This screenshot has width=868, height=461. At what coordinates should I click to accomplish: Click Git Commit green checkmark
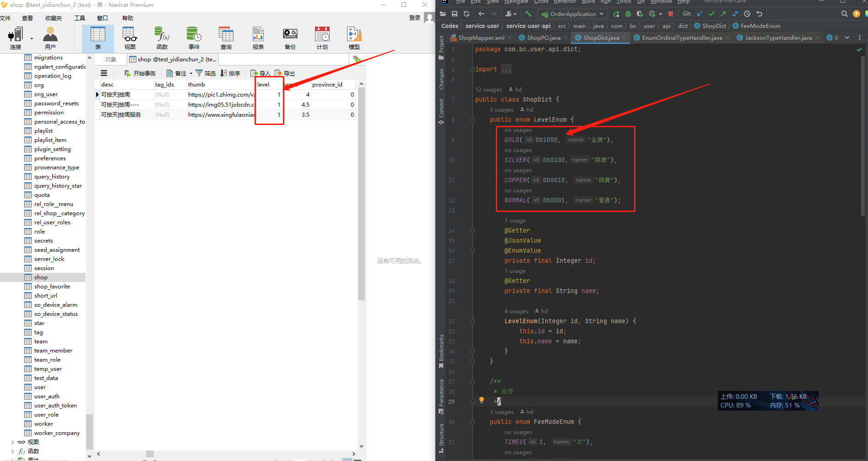pyautogui.click(x=711, y=14)
